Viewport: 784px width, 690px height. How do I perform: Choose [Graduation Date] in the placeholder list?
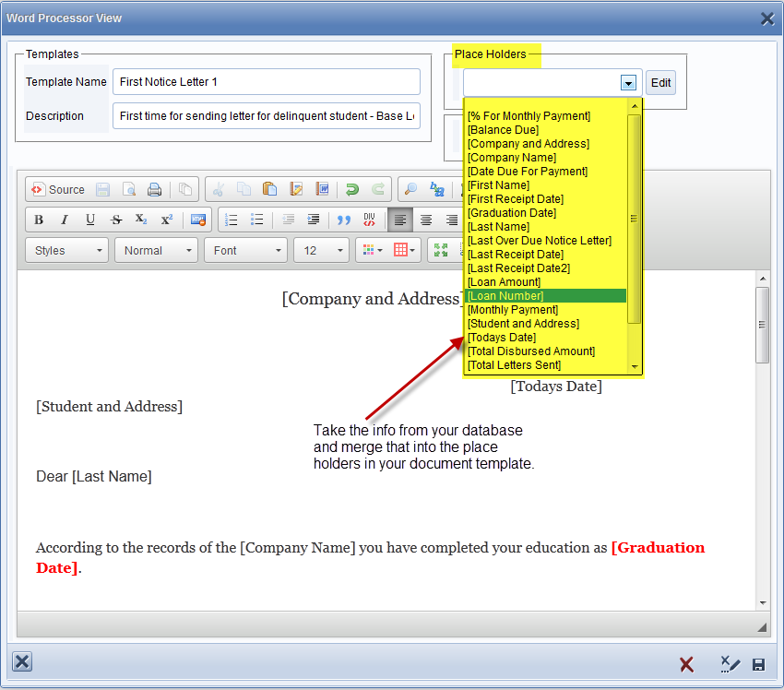[544, 213]
